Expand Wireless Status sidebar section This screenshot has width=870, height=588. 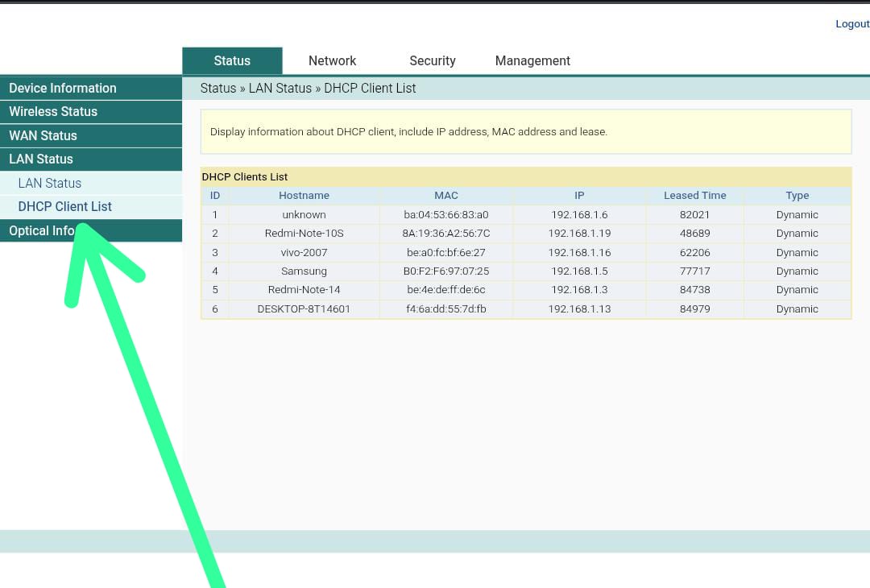click(x=53, y=112)
